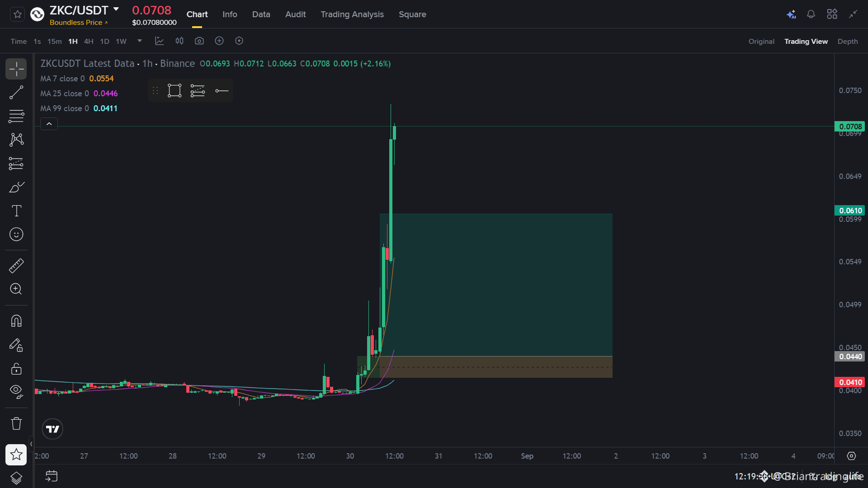This screenshot has height=488, width=868.
Task: Select the ruler measure tool
Action: click(16, 266)
